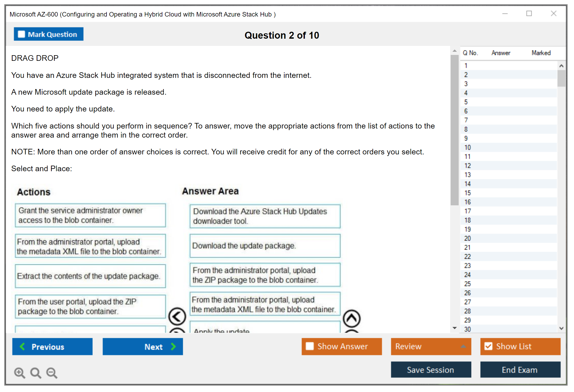Expand the Review dropdown arrow
Screen dimensions: 574x392
click(x=463, y=346)
